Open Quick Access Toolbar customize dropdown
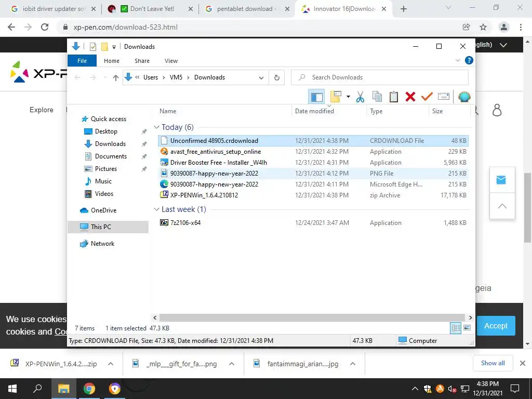This screenshot has width=532, height=399. point(114,47)
